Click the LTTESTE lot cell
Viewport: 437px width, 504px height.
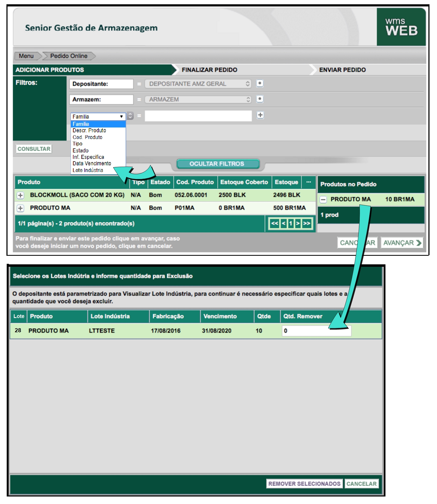tap(102, 331)
